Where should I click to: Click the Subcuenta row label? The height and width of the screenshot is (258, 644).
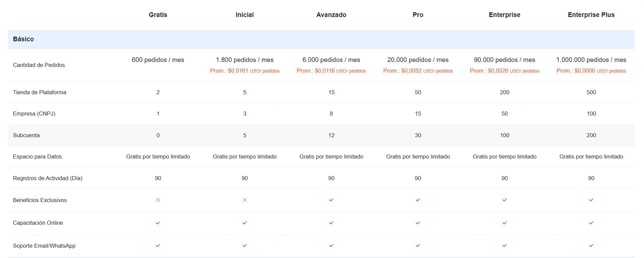point(26,135)
